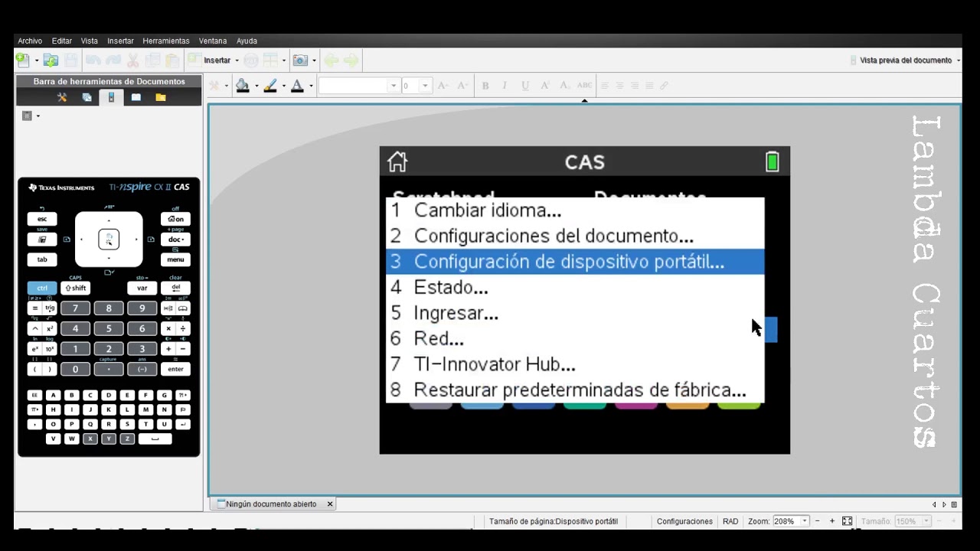The width and height of the screenshot is (980, 551).
Task: Click the tab key on the keypad
Action: pos(42,259)
